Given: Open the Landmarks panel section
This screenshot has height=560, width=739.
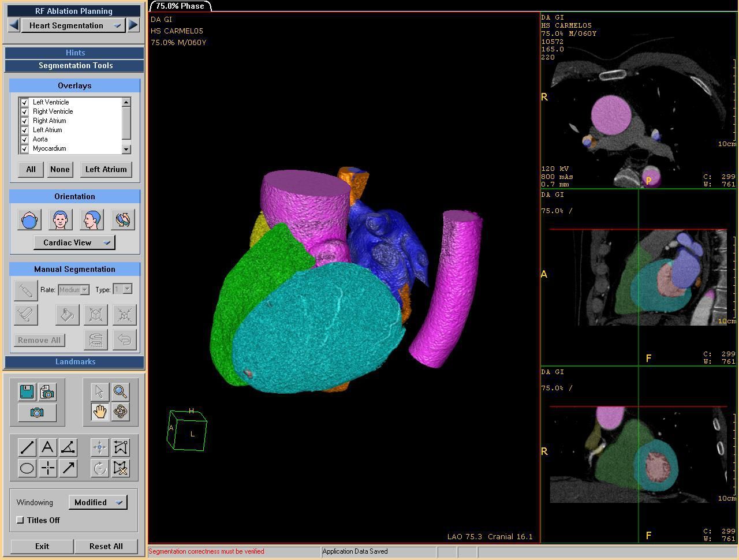Looking at the screenshot, I should tap(74, 361).
